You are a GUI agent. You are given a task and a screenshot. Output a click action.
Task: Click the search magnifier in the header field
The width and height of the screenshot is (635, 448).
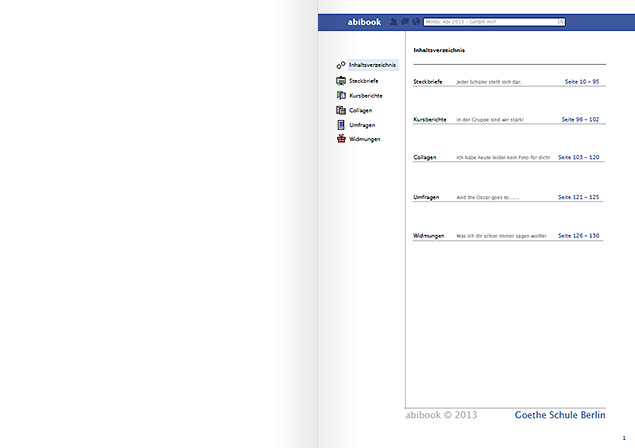(x=560, y=21)
